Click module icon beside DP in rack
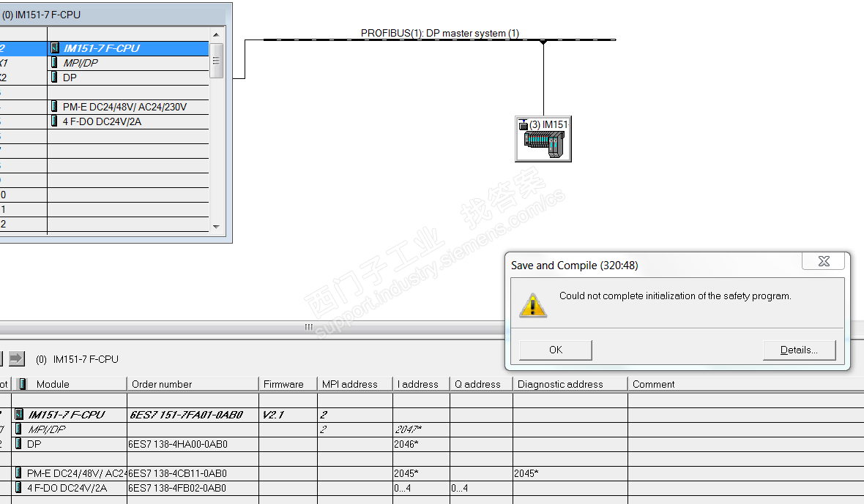 coord(54,77)
